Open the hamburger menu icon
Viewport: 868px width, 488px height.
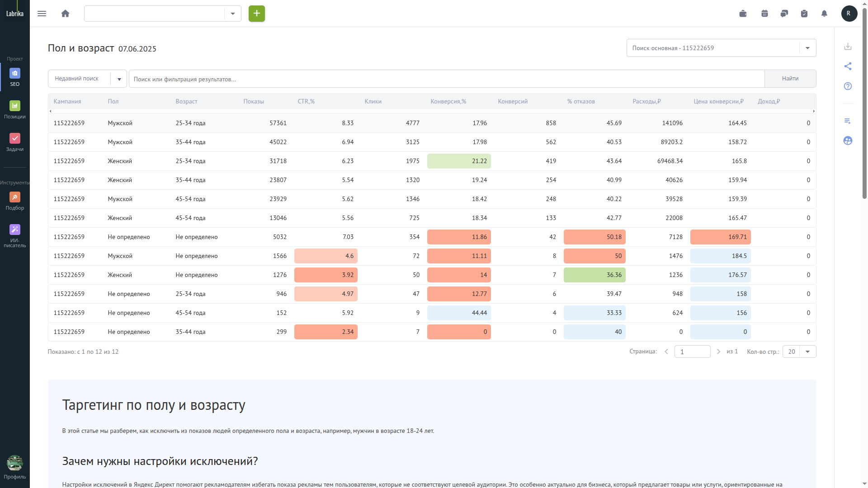(x=42, y=14)
